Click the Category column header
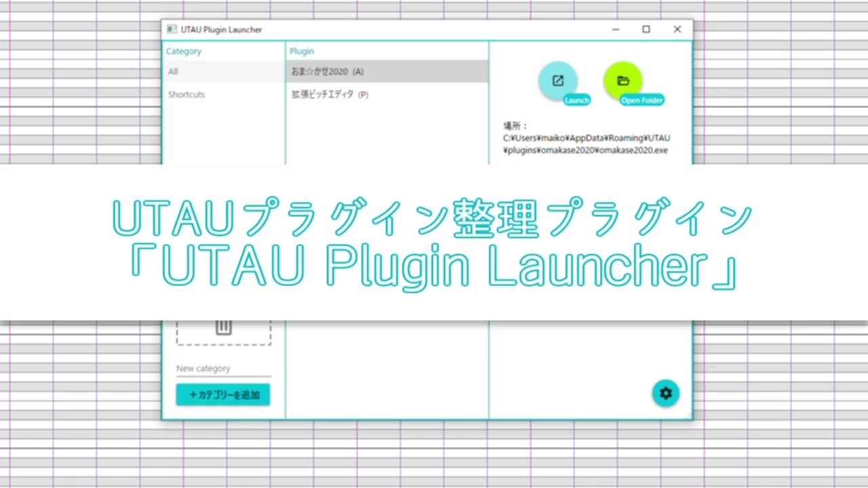868x488 pixels. tap(183, 51)
